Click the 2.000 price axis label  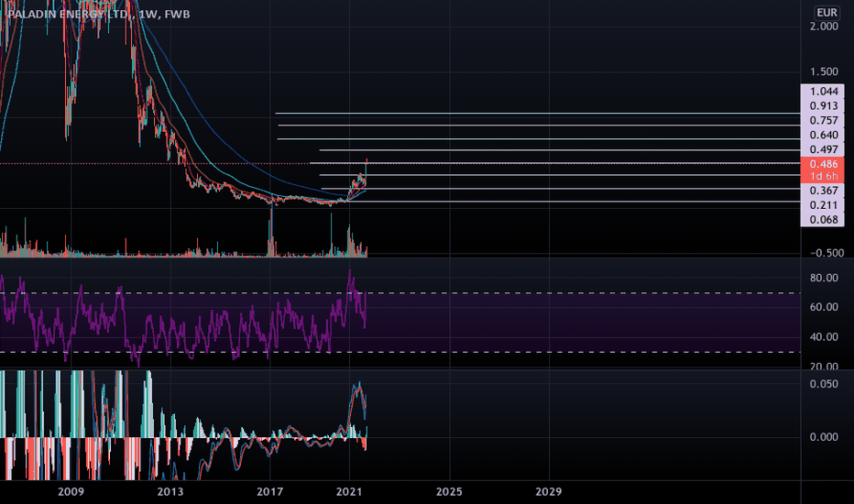point(824,27)
